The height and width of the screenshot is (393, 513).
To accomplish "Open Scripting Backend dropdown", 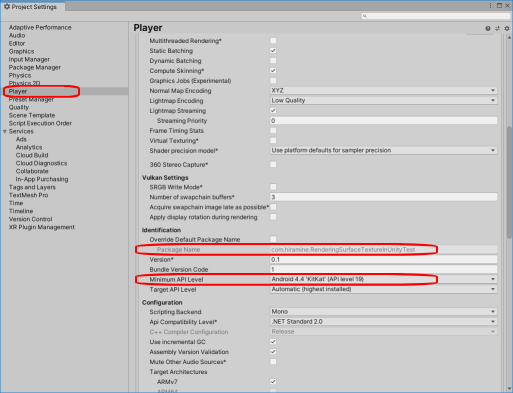I will (x=383, y=312).
